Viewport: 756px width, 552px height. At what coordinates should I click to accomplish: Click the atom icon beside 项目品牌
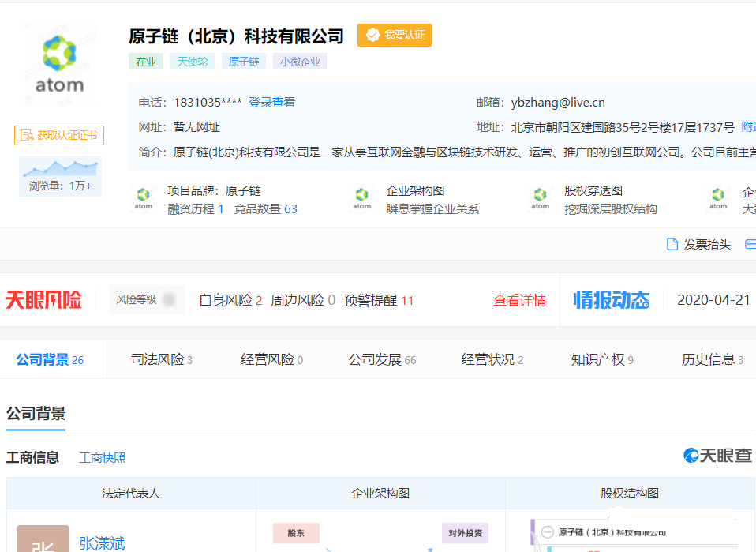click(143, 199)
